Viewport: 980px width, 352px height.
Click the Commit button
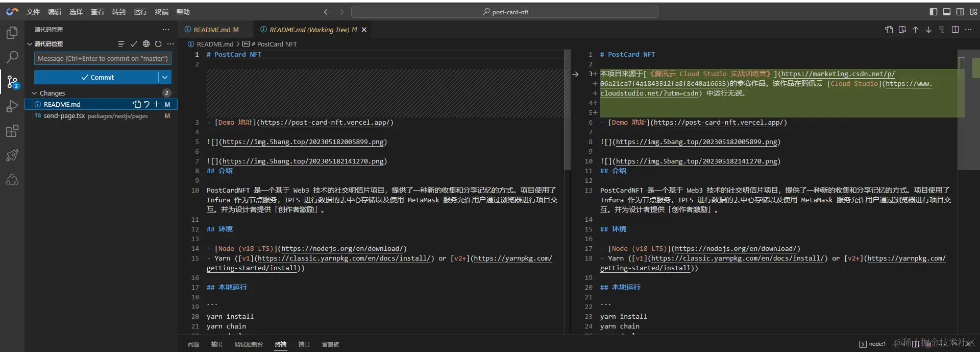point(96,77)
